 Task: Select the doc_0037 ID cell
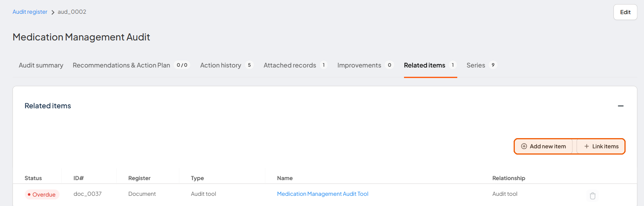[x=88, y=194]
